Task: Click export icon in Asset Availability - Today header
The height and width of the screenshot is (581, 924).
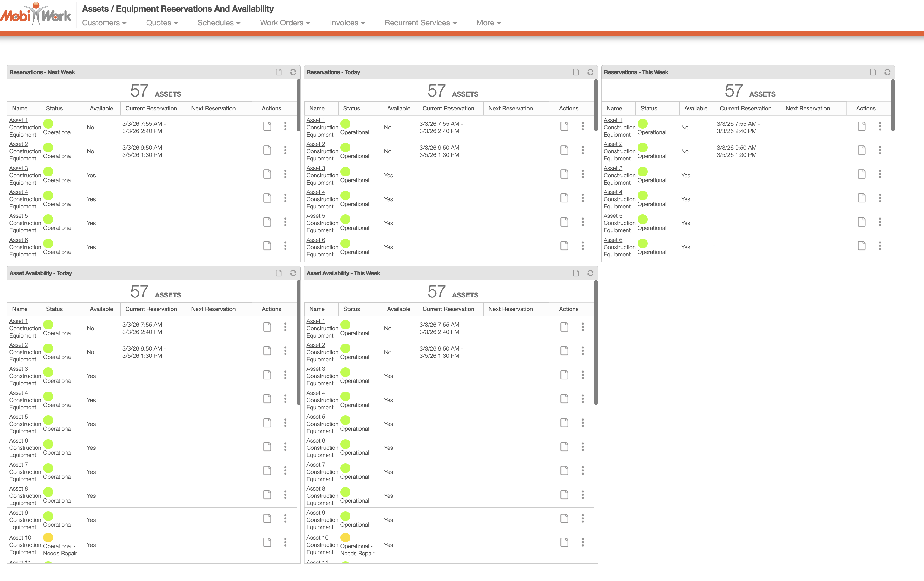Action: pos(279,273)
